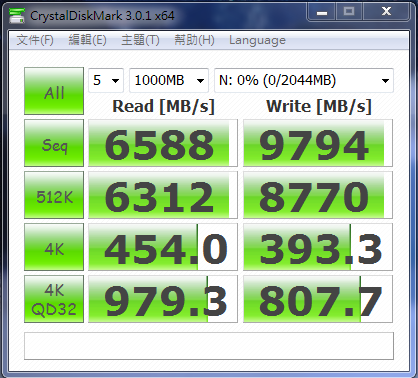
Task: Open the test size dropdown showing 1000MB
Action: (169, 80)
